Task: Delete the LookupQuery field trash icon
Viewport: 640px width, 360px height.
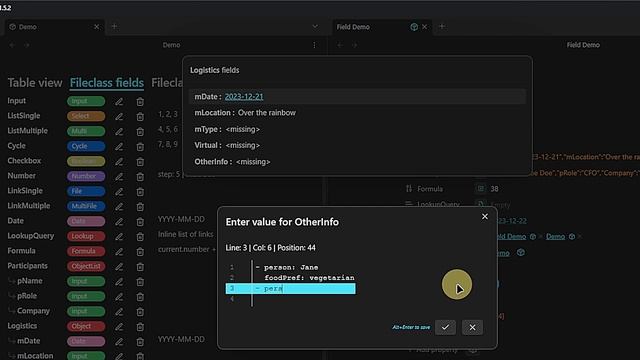Action: pos(140,237)
